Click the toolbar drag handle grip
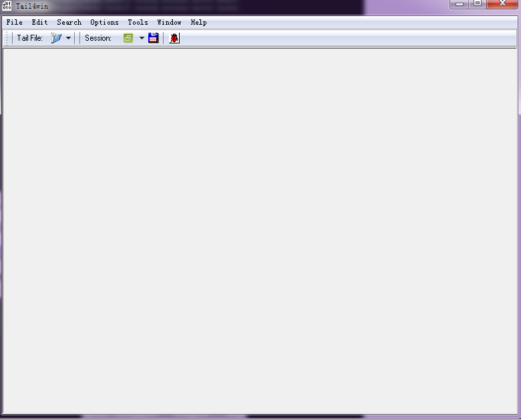The width and height of the screenshot is (521, 420). pos(6,38)
